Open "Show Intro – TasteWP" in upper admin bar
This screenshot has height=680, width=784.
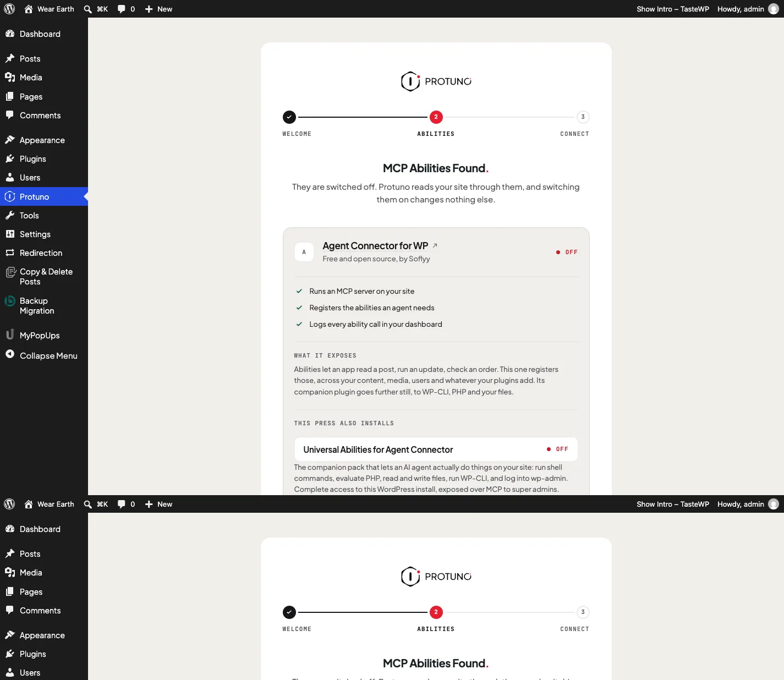[x=673, y=9]
